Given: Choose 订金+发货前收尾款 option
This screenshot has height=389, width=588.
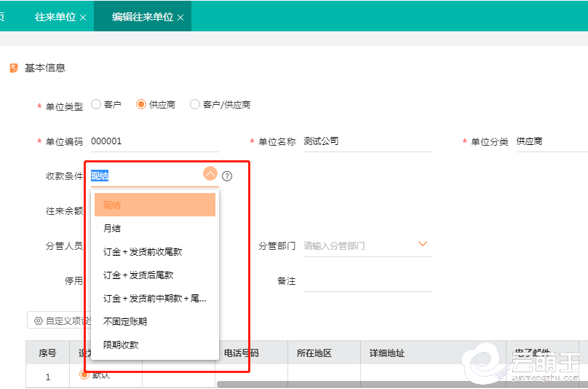Looking at the screenshot, I should [x=143, y=252].
